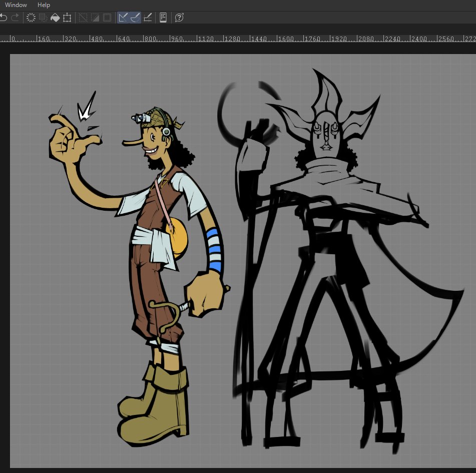Click the blue striped armband on the canvas
This screenshot has width=476, height=473.
coord(214,250)
